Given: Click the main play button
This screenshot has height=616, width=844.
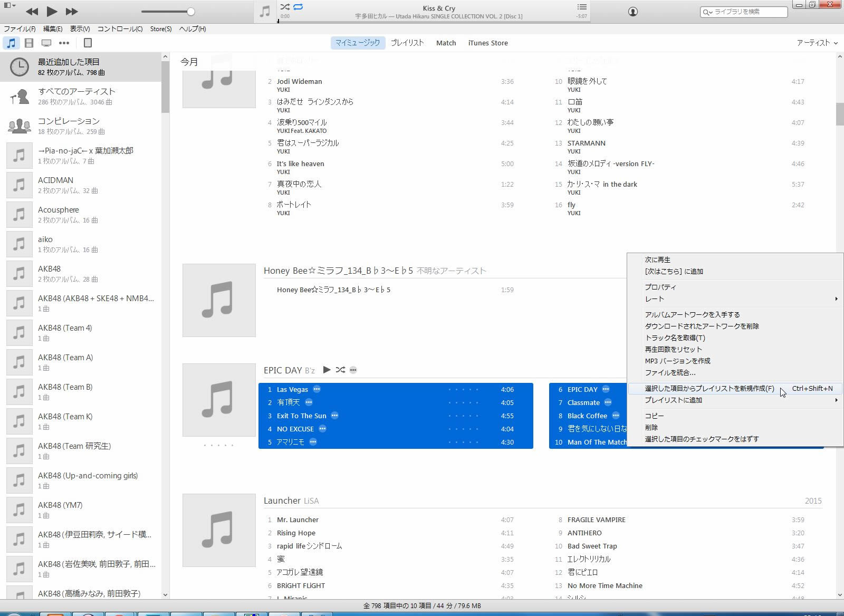Looking at the screenshot, I should [x=52, y=11].
